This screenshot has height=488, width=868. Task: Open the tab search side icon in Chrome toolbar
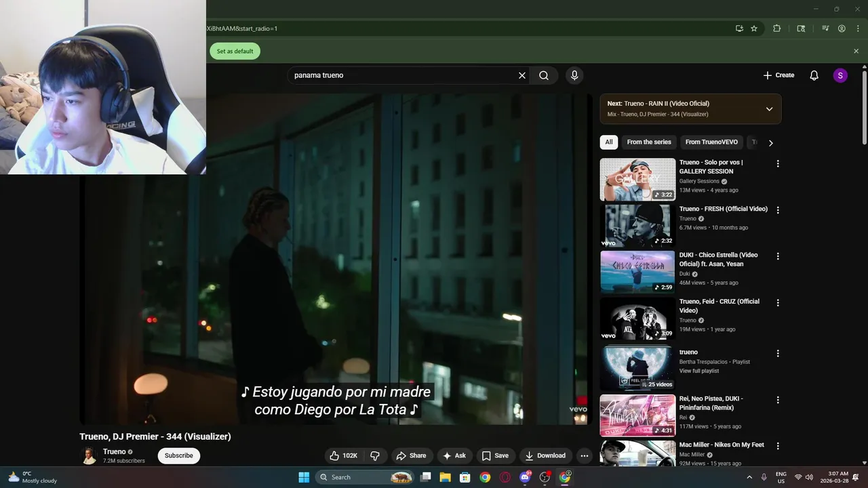click(x=801, y=28)
